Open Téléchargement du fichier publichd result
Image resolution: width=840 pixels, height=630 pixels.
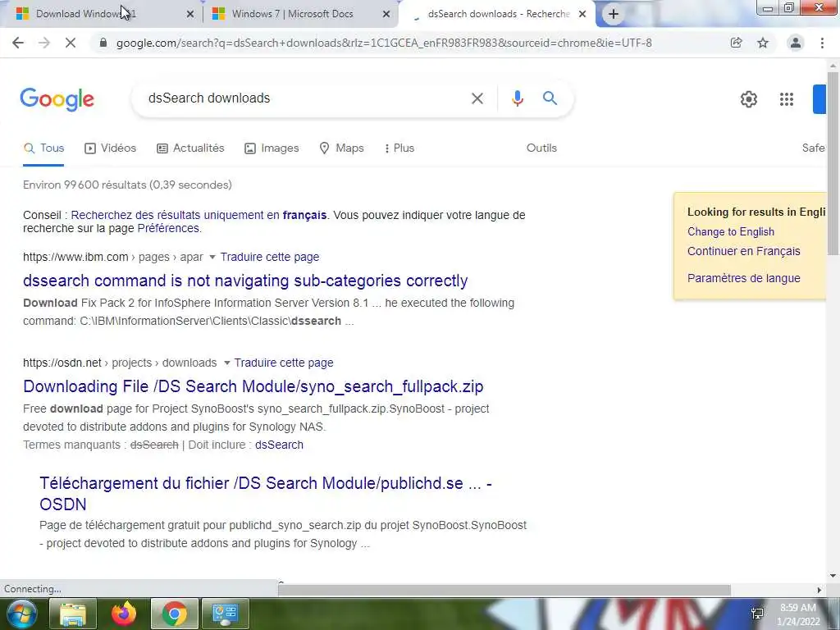[266, 494]
